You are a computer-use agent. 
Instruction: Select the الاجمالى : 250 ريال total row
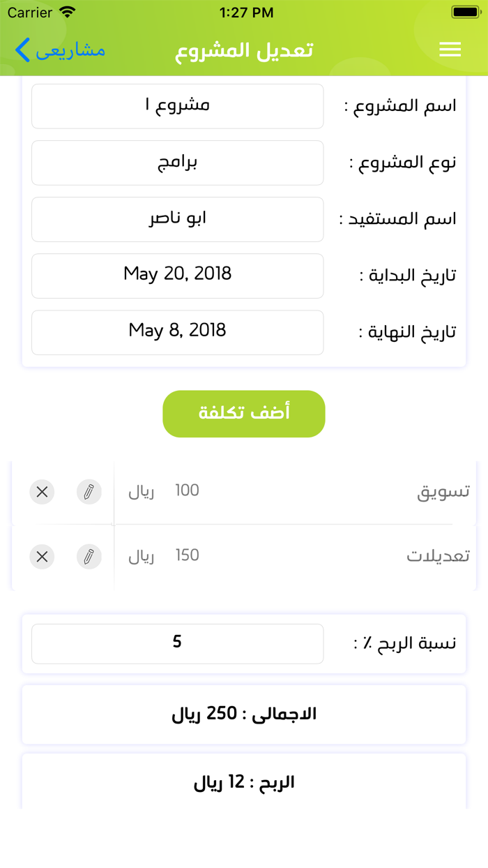(244, 714)
